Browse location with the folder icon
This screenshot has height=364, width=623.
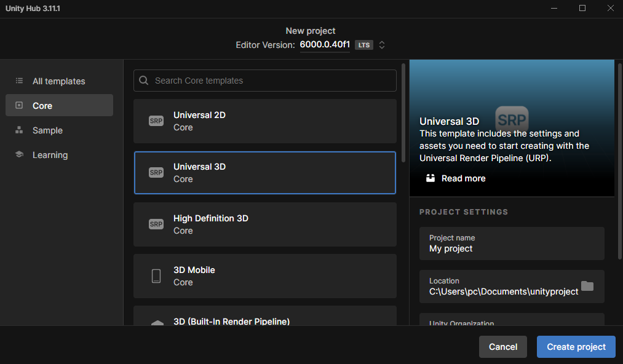click(x=587, y=286)
